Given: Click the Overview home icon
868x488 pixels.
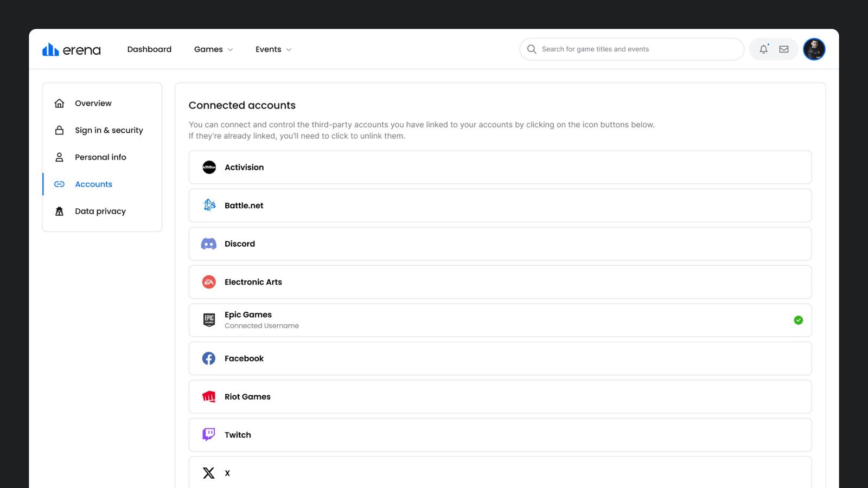Looking at the screenshot, I should click(x=60, y=103).
